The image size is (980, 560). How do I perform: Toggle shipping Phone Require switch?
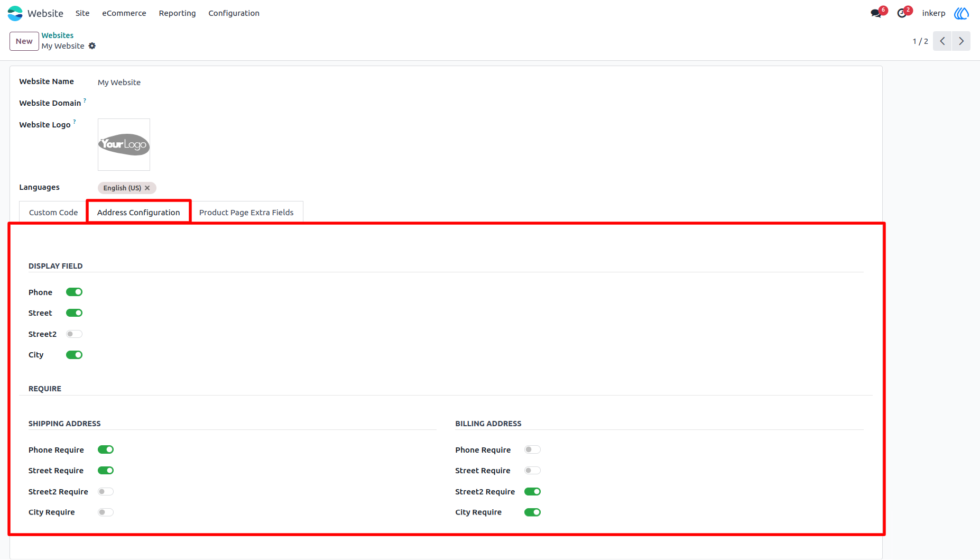click(x=106, y=449)
